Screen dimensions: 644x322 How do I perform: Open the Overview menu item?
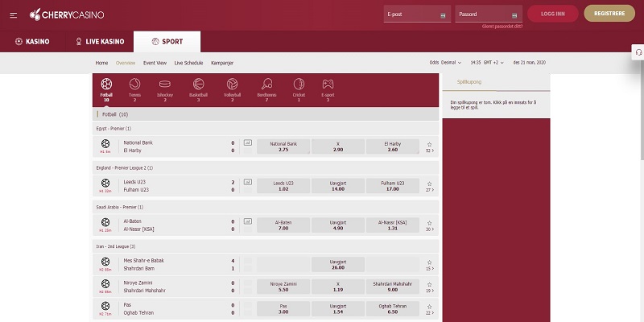point(126,64)
